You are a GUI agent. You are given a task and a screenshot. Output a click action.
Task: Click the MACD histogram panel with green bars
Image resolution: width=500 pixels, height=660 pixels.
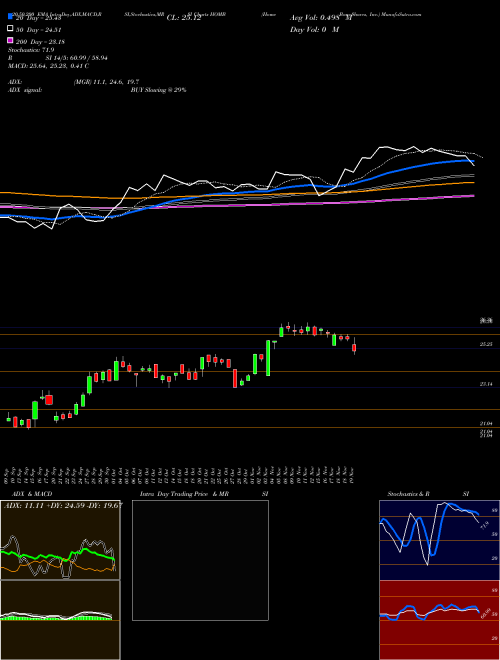click(60, 620)
